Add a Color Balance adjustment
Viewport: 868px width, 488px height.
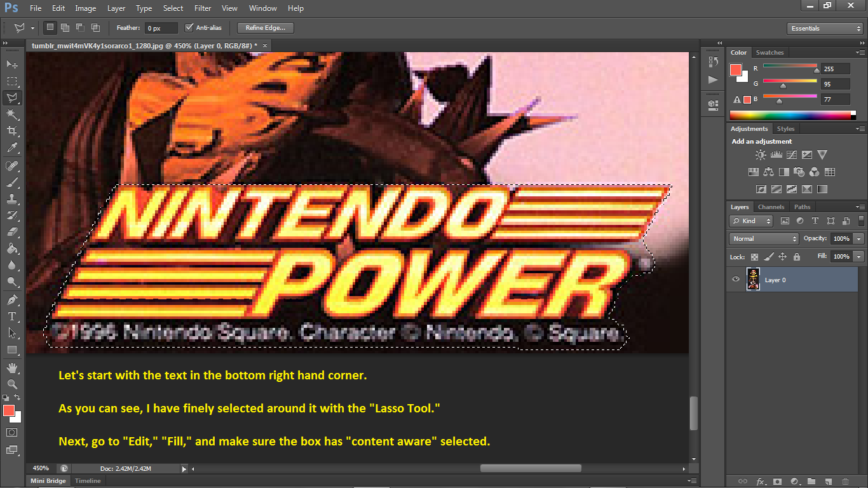pyautogui.click(x=769, y=172)
